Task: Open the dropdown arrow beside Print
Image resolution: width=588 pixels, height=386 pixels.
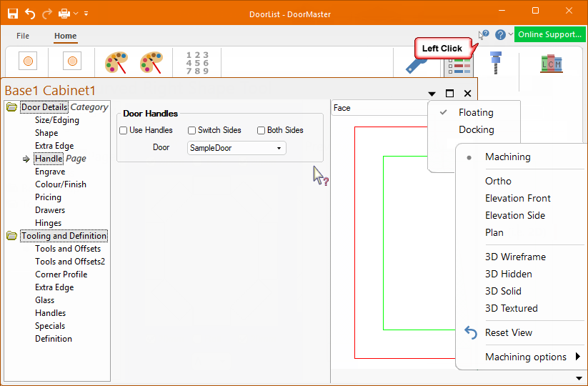Action: tap(76, 14)
